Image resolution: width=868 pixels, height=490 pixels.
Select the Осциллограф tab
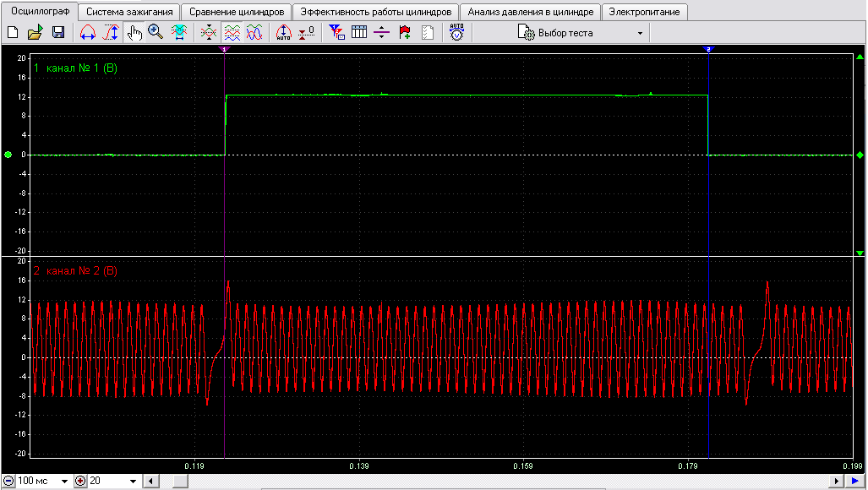coord(41,11)
